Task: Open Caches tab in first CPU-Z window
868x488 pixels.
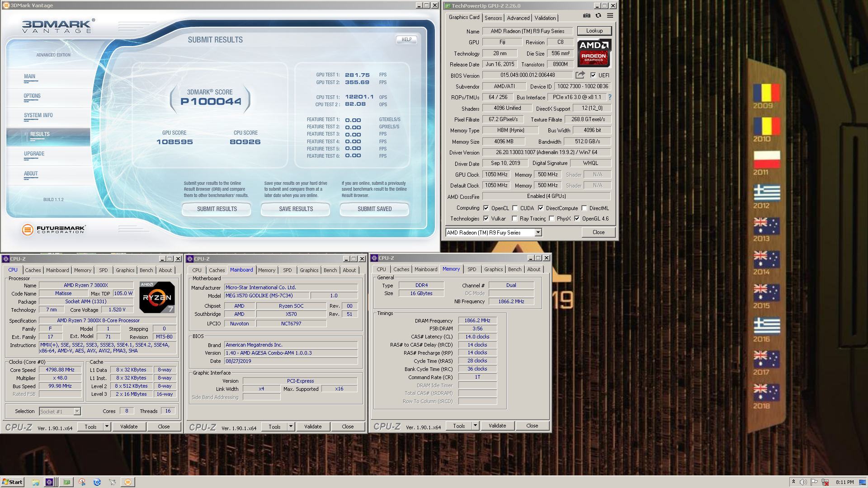Action: 33,270
